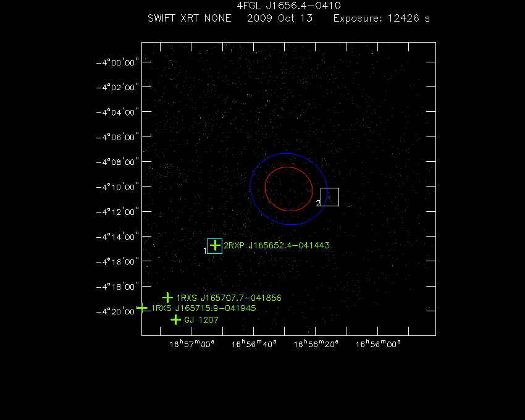
Task: Click the 16h56m40s right ascension label
Action: click(254, 344)
